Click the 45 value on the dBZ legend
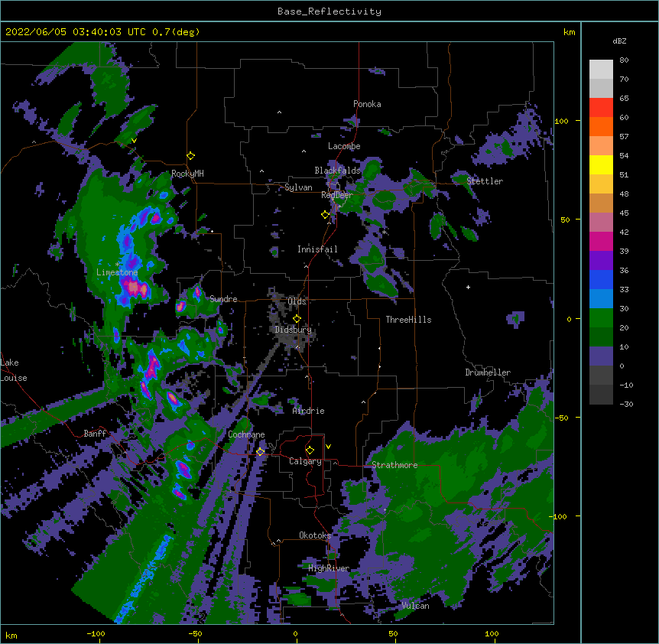The image size is (659, 644). tap(624, 213)
